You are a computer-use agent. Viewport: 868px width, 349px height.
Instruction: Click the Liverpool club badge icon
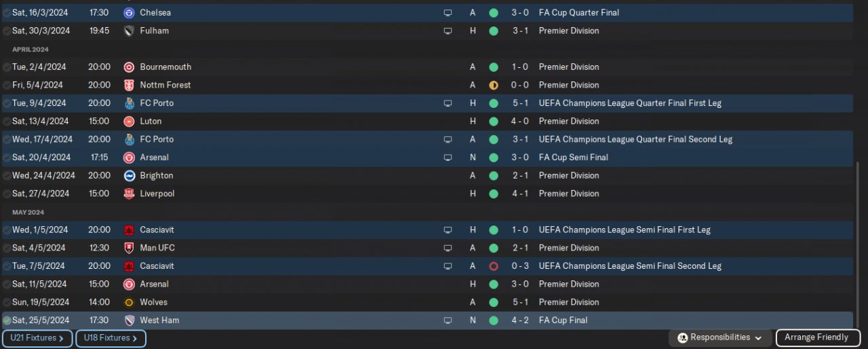pyautogui.click(x=129, y=194)
